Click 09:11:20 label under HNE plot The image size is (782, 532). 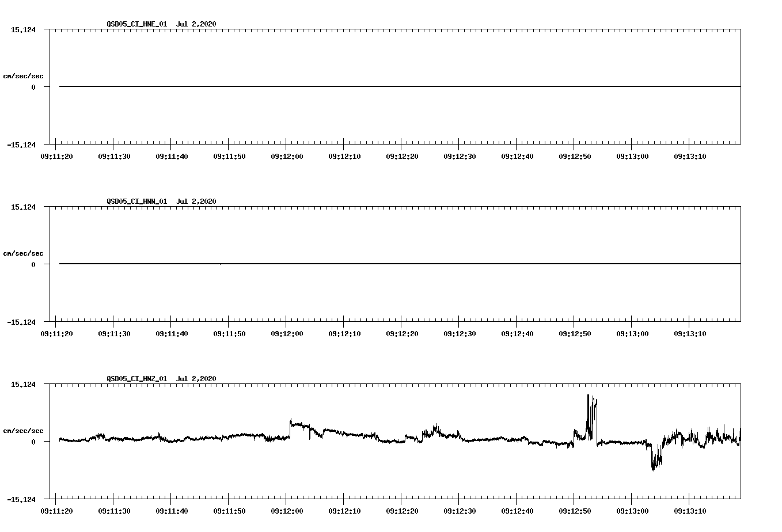click(x=56, y=157)
